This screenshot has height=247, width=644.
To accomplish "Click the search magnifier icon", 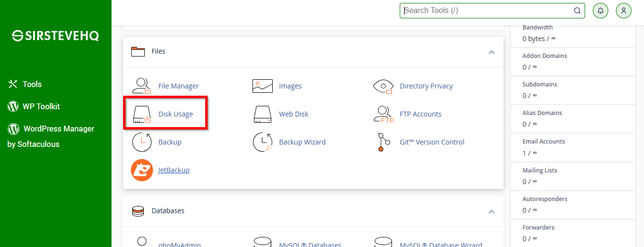I will [577, 11].
